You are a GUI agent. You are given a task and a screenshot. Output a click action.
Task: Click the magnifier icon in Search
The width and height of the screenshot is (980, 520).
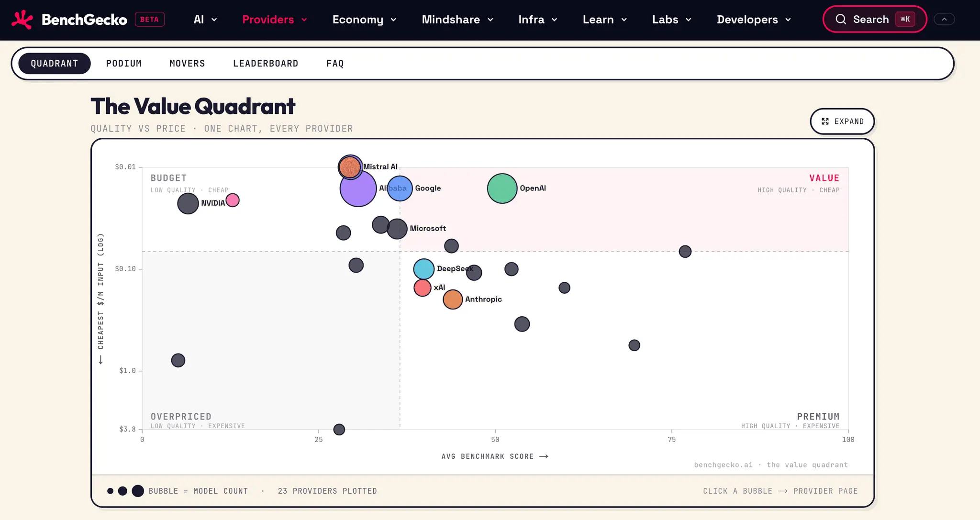point(841,19)
